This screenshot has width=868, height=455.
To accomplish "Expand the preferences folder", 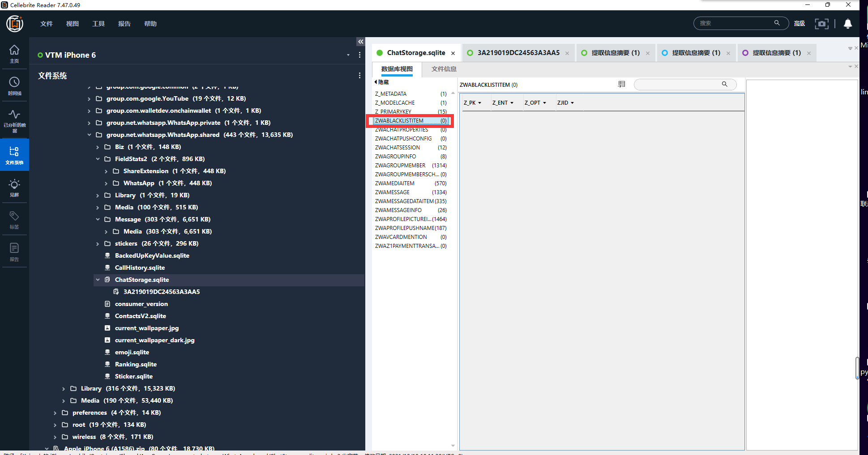I will point(55,412).
